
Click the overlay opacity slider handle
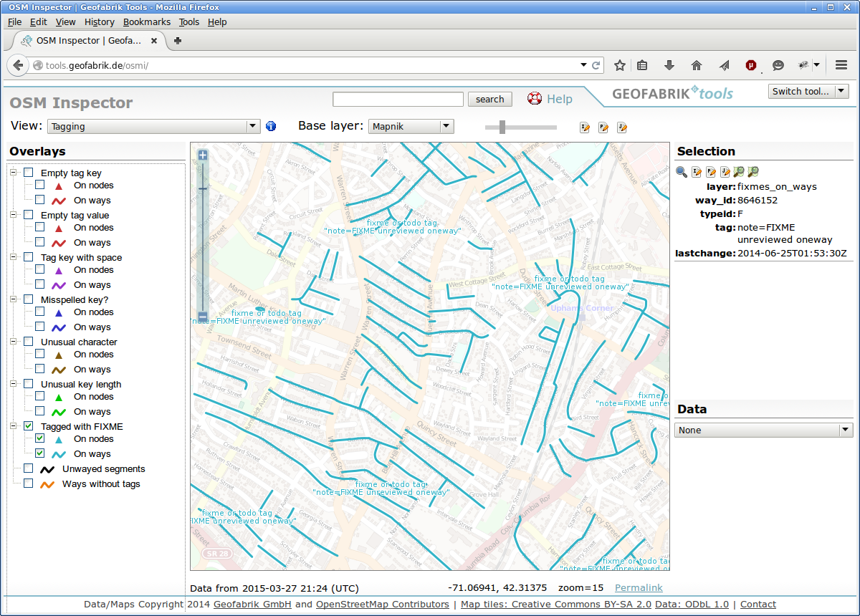click(x=502, y=127)
